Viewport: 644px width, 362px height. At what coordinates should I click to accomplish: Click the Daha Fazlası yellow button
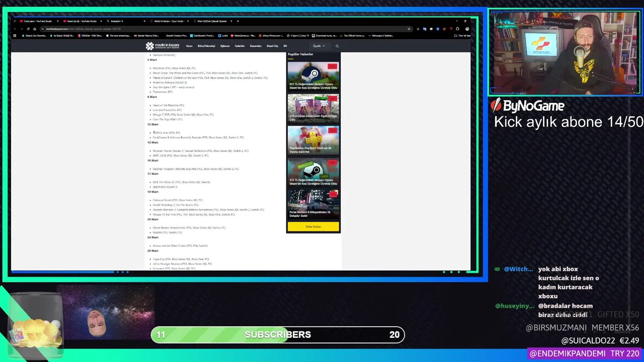pyautogui.click(x=313, y=226)
